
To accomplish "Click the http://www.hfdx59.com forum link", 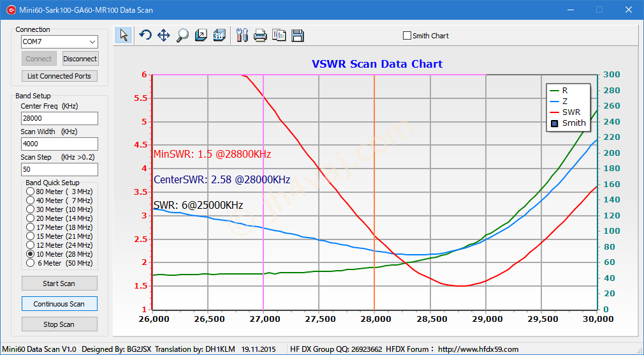I will tap(478, 349).
